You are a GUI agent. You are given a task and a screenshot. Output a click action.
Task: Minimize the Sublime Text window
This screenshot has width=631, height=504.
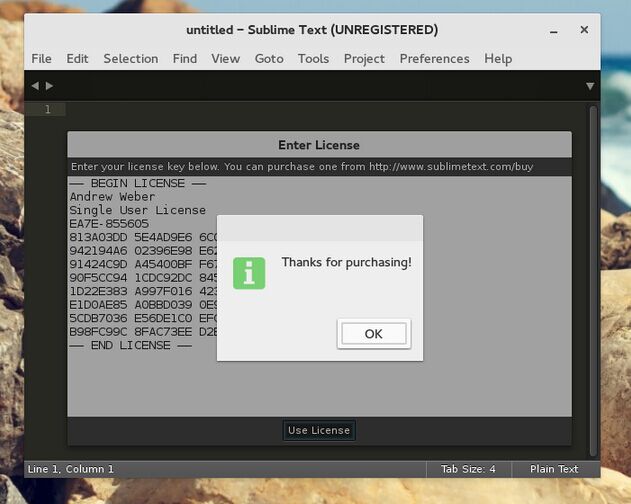pyautogui.click(x=554, y=31)
